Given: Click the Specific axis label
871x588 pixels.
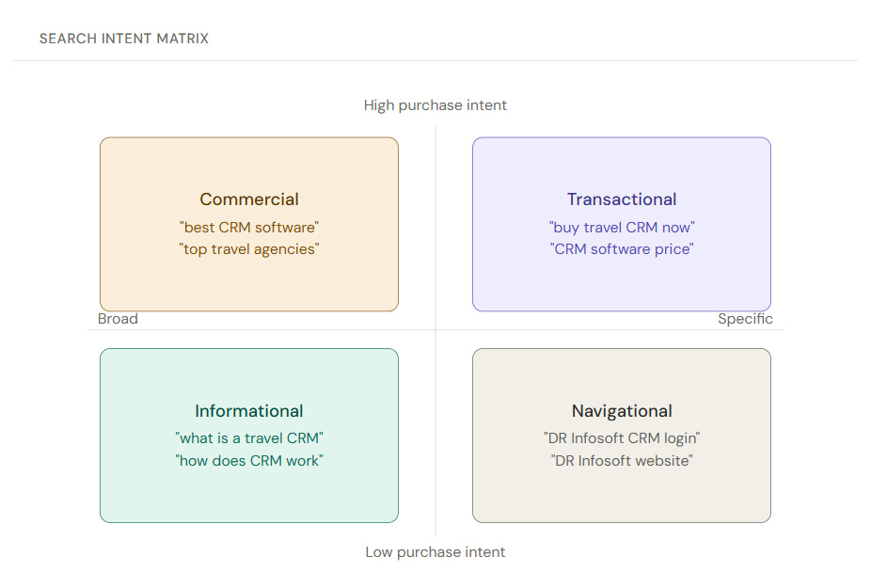Looking at the screenshot, I should (745, 319).
